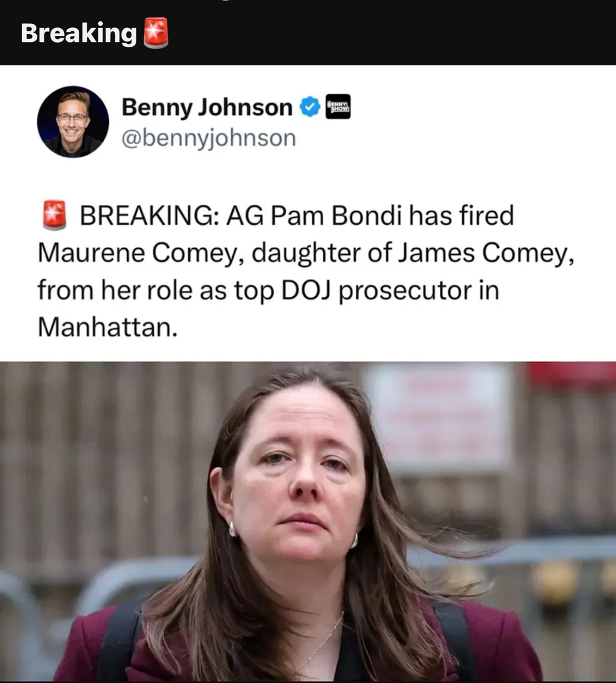616x683 pixels.
Task: Click the name Maurene Comey in tweet
Action: (140, 253)
